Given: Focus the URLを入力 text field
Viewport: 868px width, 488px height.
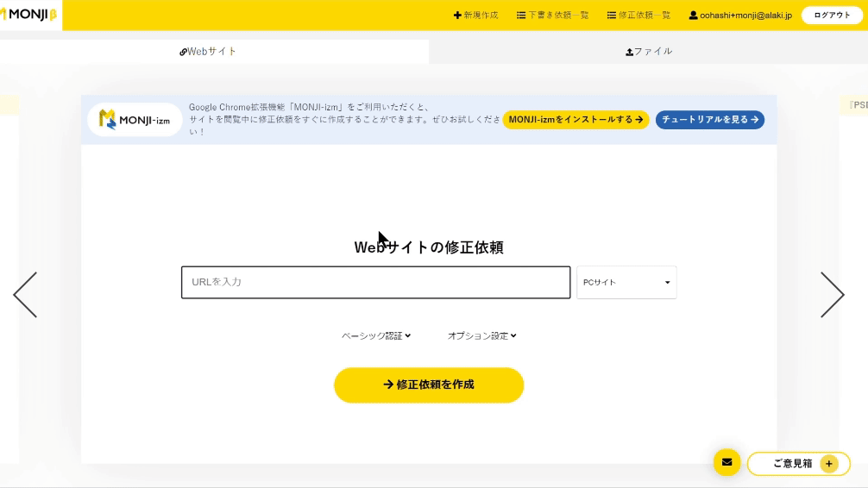Looking at the screenshot, I should pyautogui.click(x=375, y=282).
